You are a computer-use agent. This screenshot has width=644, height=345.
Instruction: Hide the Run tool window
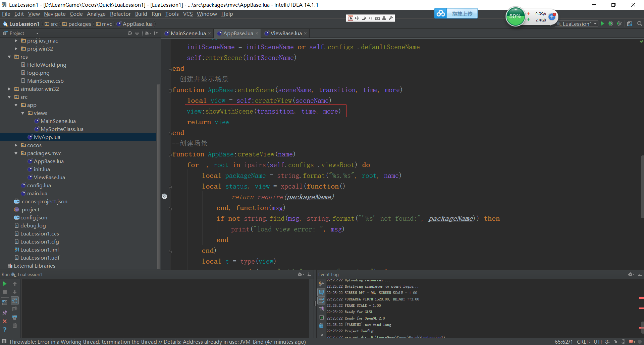coord(309,274)
